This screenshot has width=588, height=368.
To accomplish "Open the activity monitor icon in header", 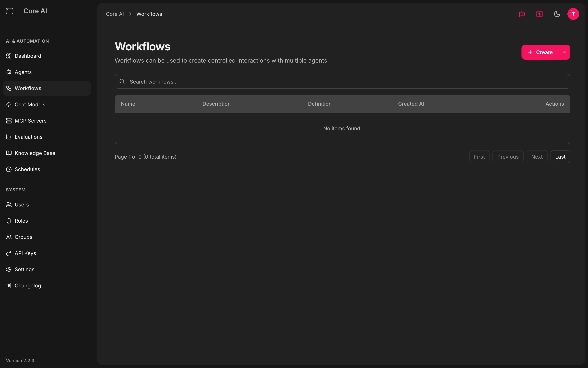I will pos(539,14).
